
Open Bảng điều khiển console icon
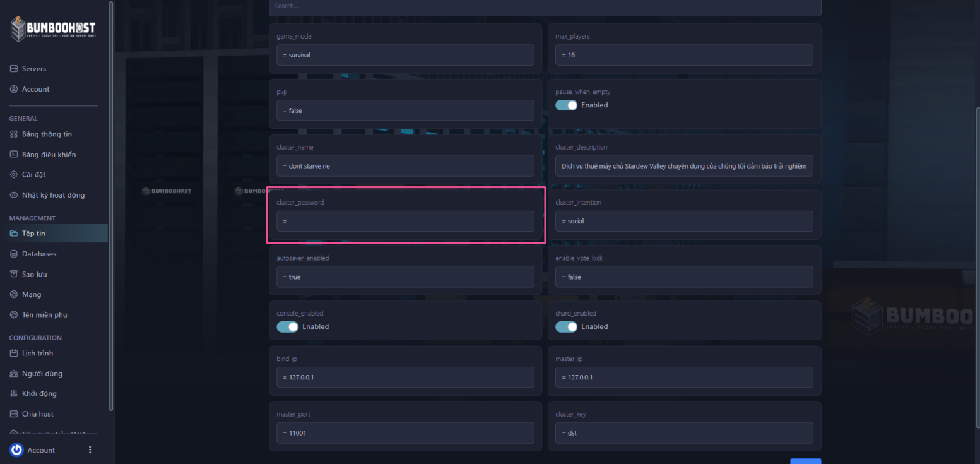14,155
